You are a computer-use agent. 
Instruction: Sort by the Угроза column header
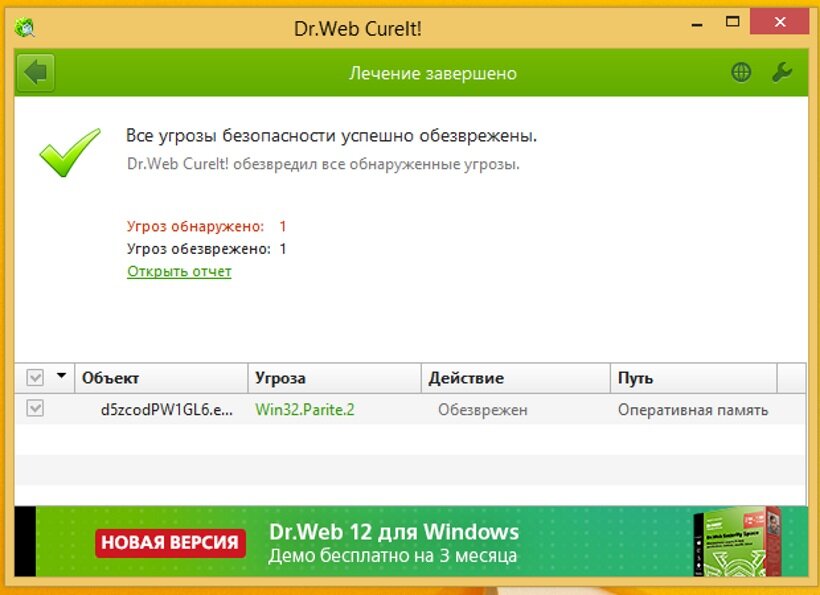click(x=335, y=378)
